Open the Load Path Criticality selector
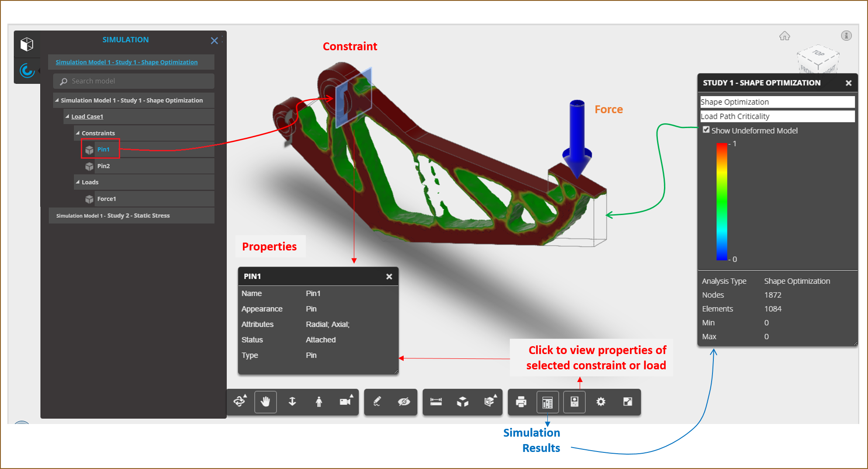Screen dimensions: 868x469 click(x=778, y=116)
